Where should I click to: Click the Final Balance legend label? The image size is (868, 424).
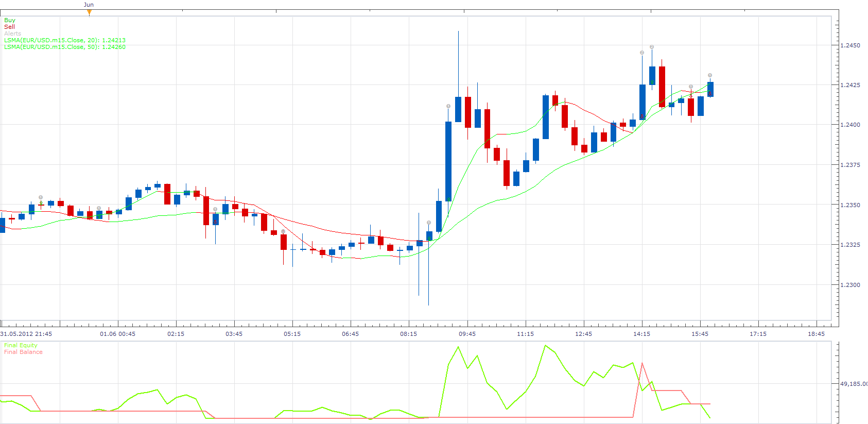point(23,352)
